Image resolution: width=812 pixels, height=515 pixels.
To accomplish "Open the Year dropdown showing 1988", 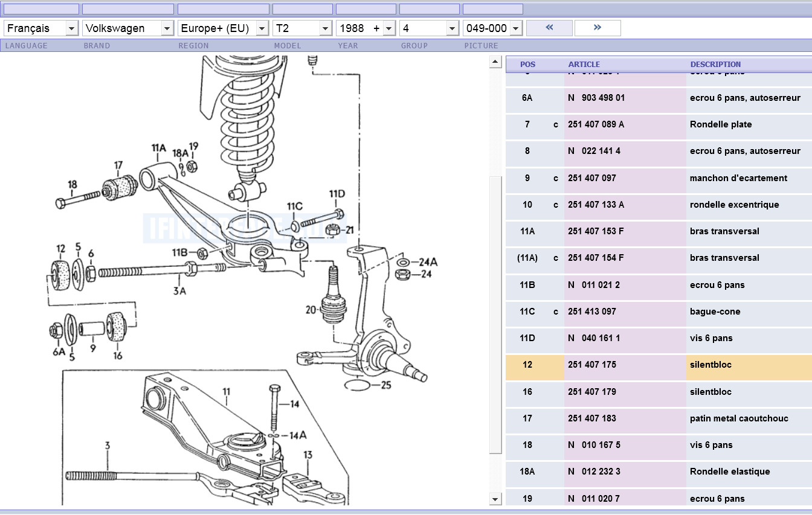I will (x=366, y=28).
